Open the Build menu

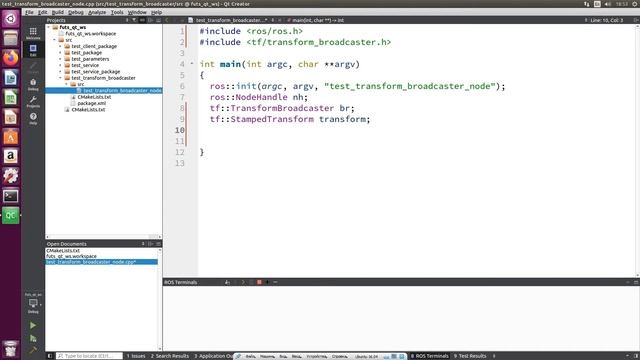pyautogui.click(x=58, y=12)
